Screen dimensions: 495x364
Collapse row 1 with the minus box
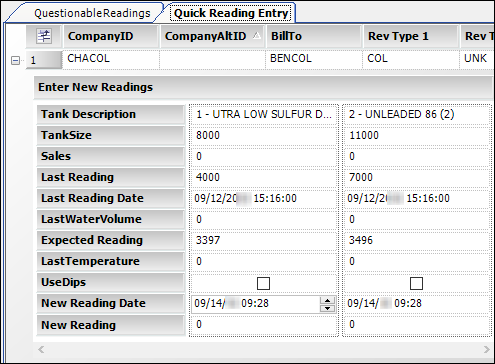point(15,60)
